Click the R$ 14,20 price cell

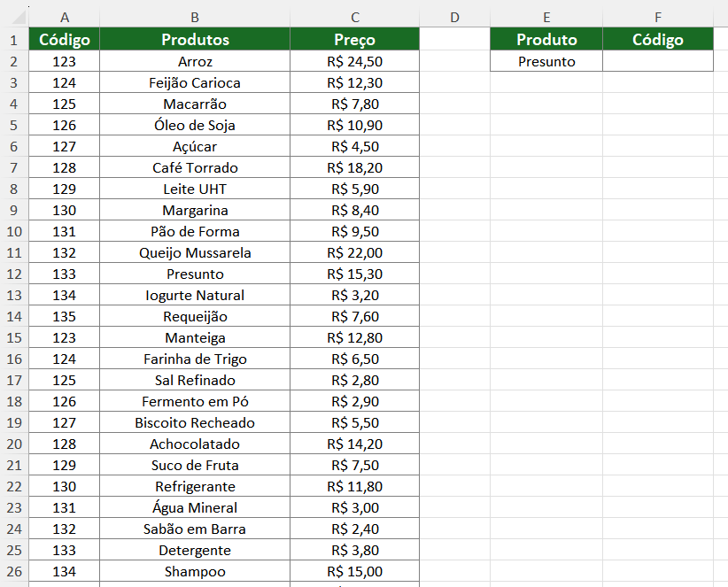coord(354,444)
